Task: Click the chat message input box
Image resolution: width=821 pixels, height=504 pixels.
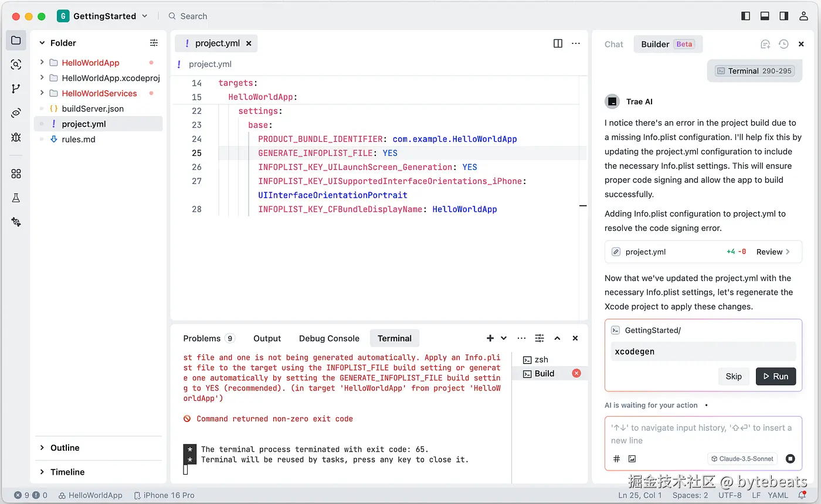Action: click(x=703, y=434)
